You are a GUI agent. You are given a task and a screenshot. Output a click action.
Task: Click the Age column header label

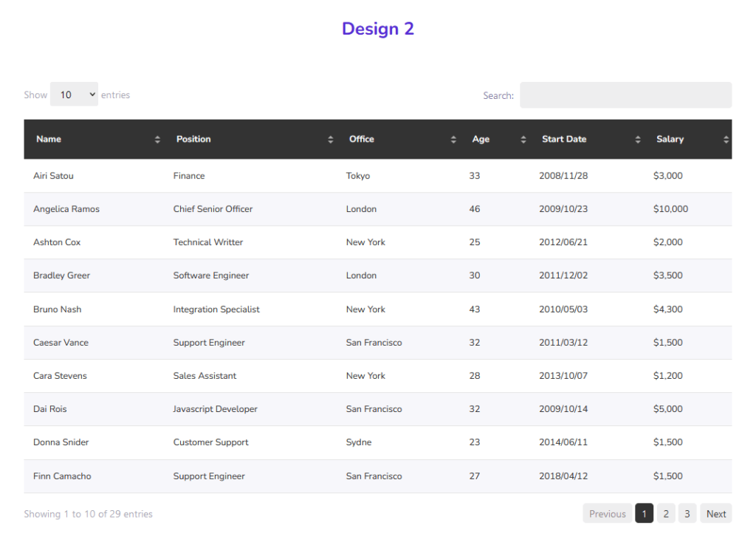(x=481, y=139)
